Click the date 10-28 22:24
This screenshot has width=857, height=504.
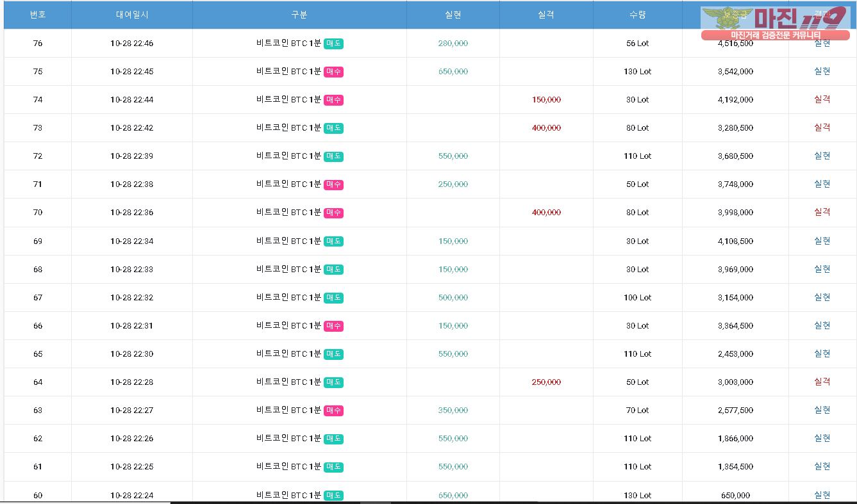(131, 496)
